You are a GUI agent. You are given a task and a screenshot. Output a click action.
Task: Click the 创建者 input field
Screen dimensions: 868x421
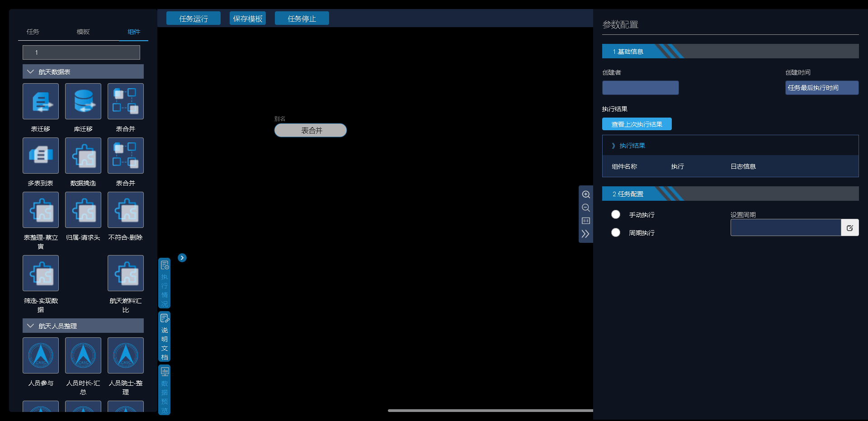coord(641,88)
